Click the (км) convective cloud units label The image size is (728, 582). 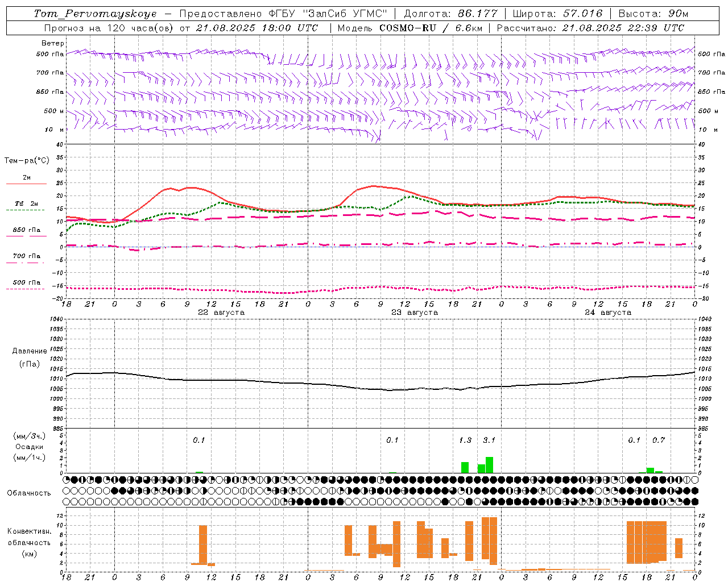point(30,554)
